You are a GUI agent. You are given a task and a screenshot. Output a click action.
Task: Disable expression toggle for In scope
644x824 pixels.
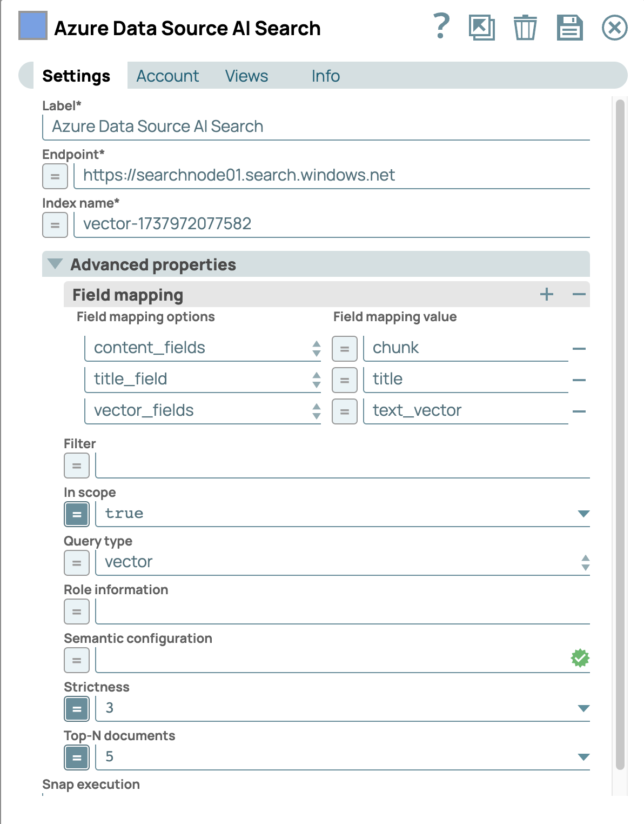(77, 514)
